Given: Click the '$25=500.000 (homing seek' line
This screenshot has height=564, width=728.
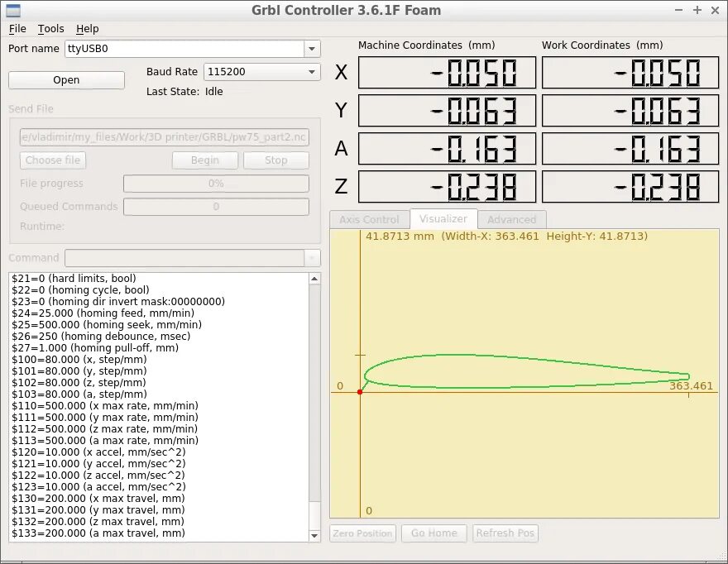Looking at the screenshot, I should tap(107, 325).
